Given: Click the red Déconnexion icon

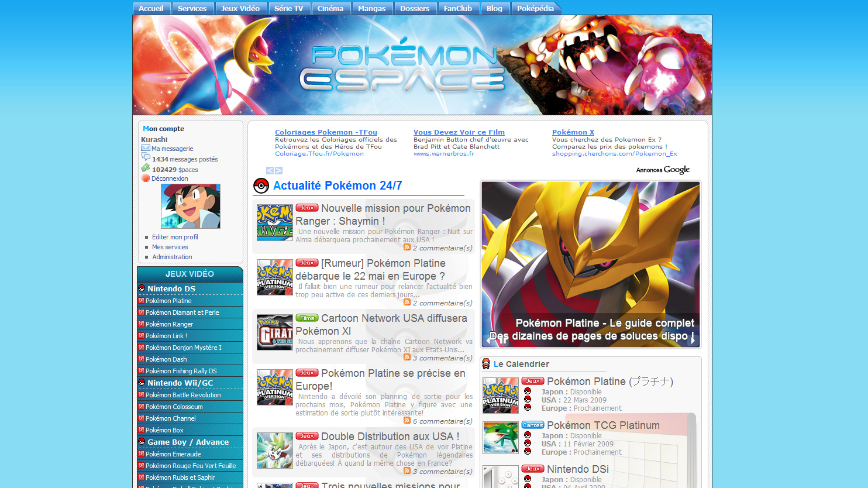Looking at the screenshot, I should (x=146, y=178).
